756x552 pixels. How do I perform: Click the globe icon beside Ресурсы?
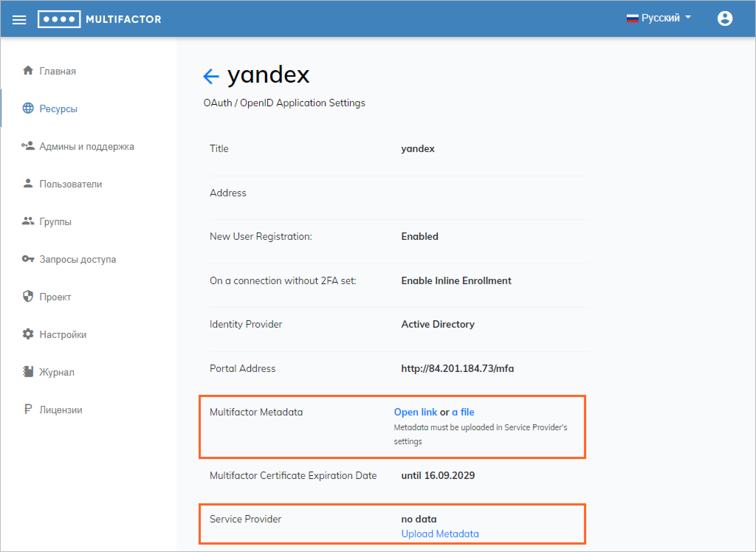pos(28,108)
